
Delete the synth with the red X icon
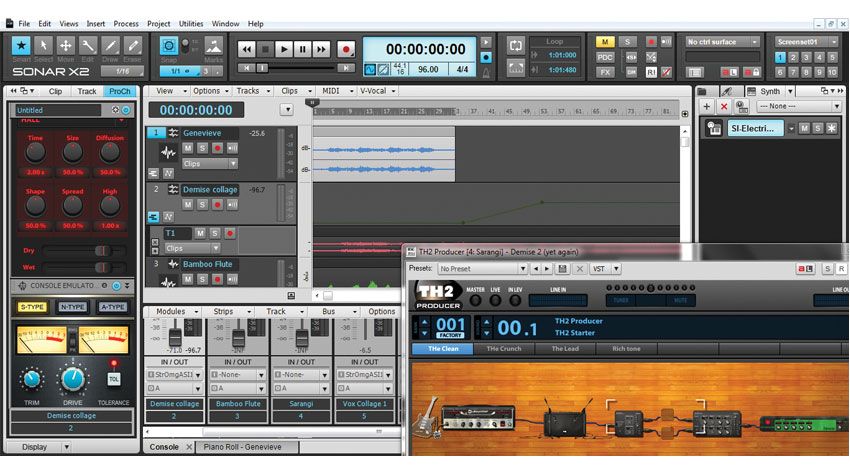(724, 106)
